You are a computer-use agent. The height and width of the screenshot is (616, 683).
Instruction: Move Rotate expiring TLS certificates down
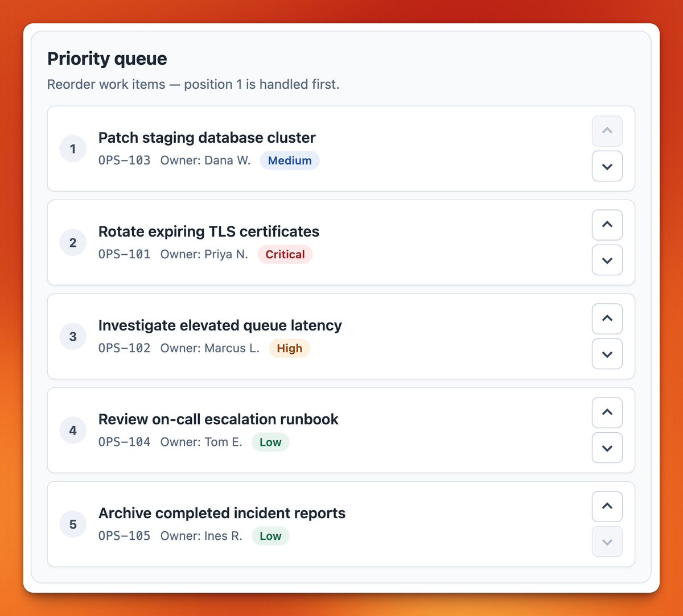pyautogui.click(x=607, y=260)
